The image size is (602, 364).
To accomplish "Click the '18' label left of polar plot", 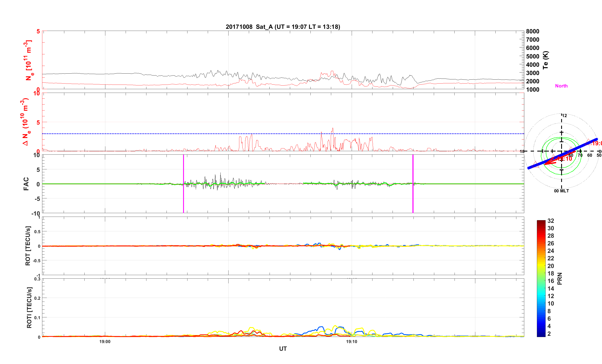I will point(522,152).
